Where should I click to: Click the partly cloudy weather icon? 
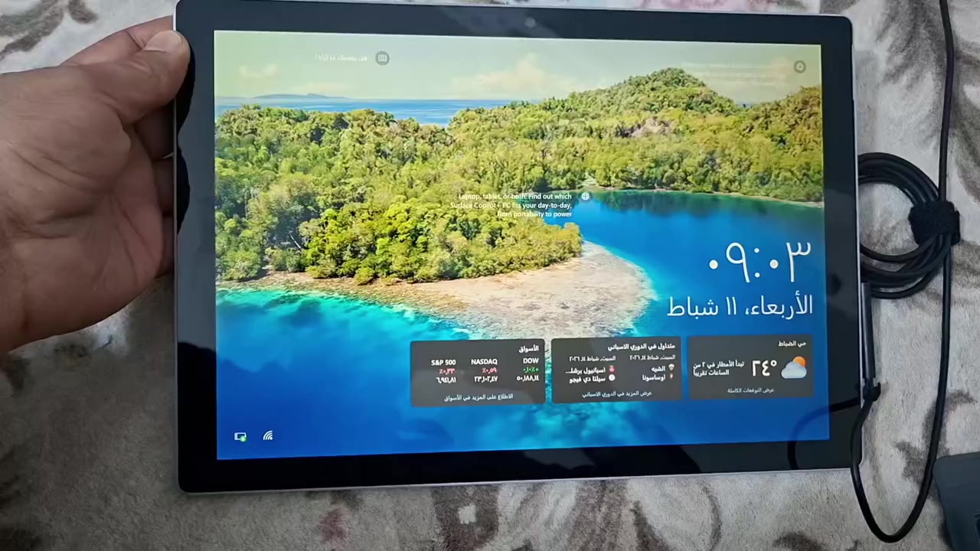click(794, 368)
